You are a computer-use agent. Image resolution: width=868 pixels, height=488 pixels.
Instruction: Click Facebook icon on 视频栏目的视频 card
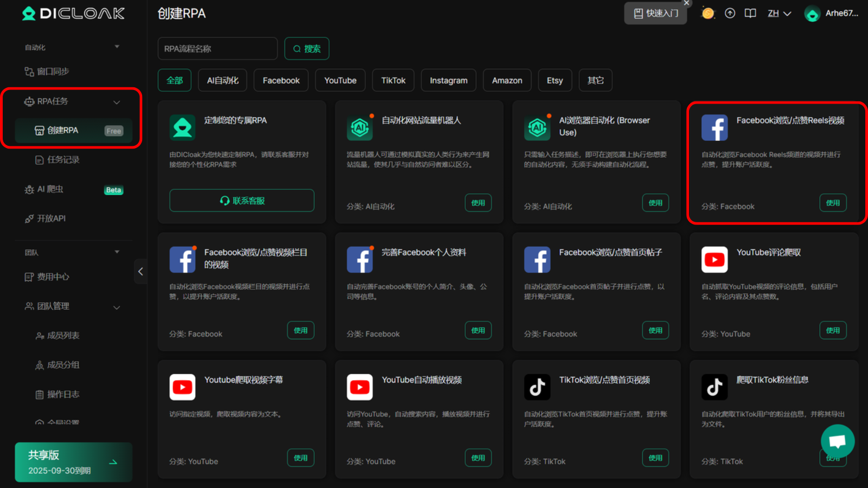[183, 260]
